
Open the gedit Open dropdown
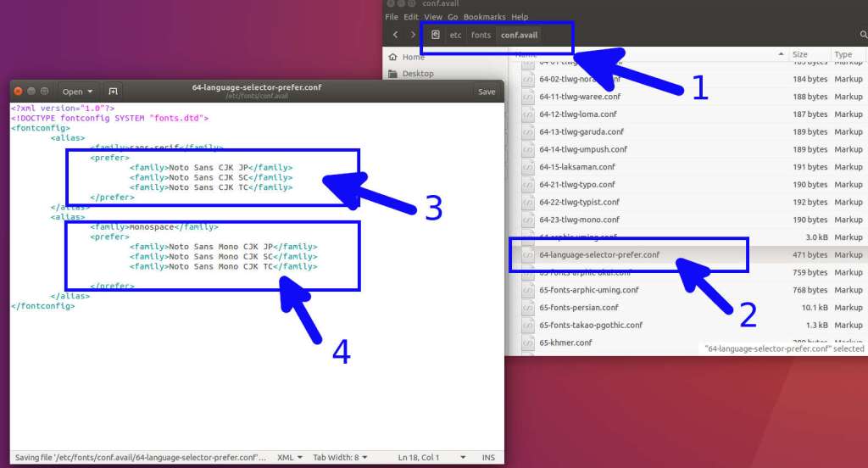click(77, 92)
